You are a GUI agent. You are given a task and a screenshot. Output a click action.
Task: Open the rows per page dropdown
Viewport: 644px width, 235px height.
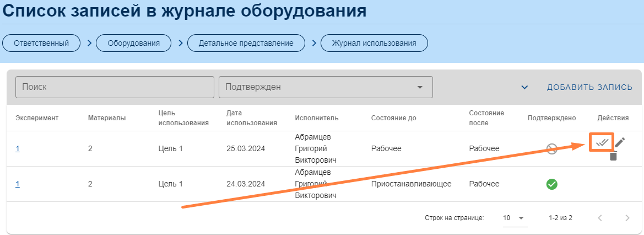pos(515,218)
